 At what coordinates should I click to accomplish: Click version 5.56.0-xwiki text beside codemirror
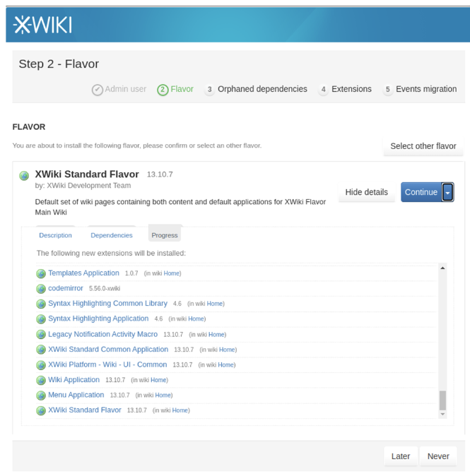[105, 288]
